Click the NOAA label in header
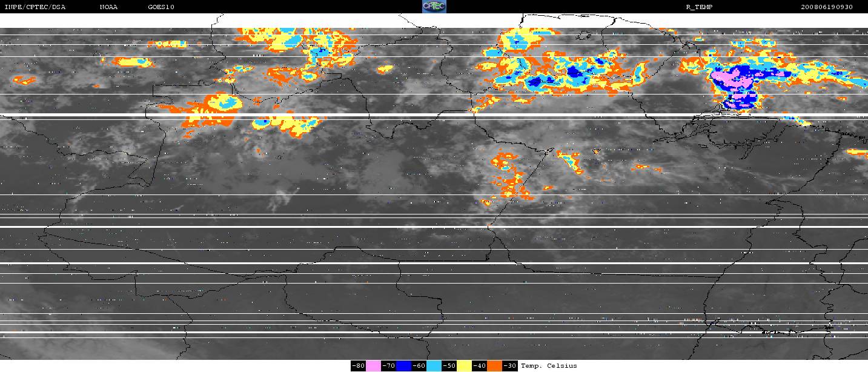 108,7
